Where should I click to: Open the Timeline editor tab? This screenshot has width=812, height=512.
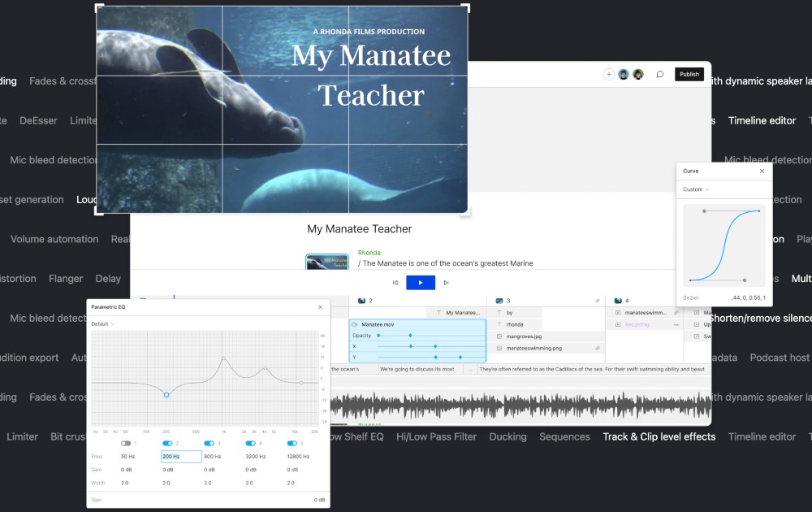click(762, 436)
